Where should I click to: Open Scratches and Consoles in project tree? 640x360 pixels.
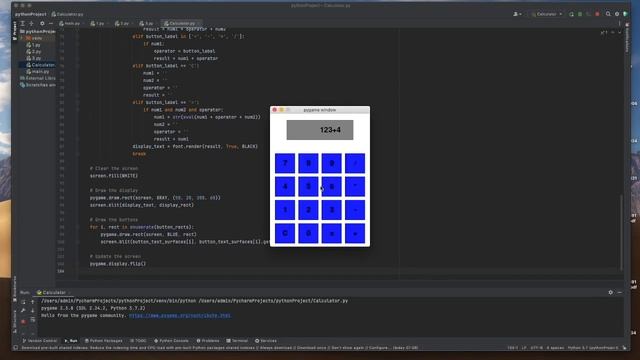tap(38, 85)
